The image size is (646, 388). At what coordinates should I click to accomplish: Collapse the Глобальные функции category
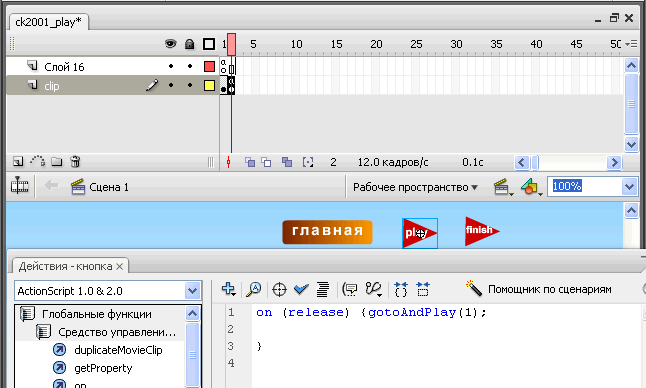[x=28, y=314]
